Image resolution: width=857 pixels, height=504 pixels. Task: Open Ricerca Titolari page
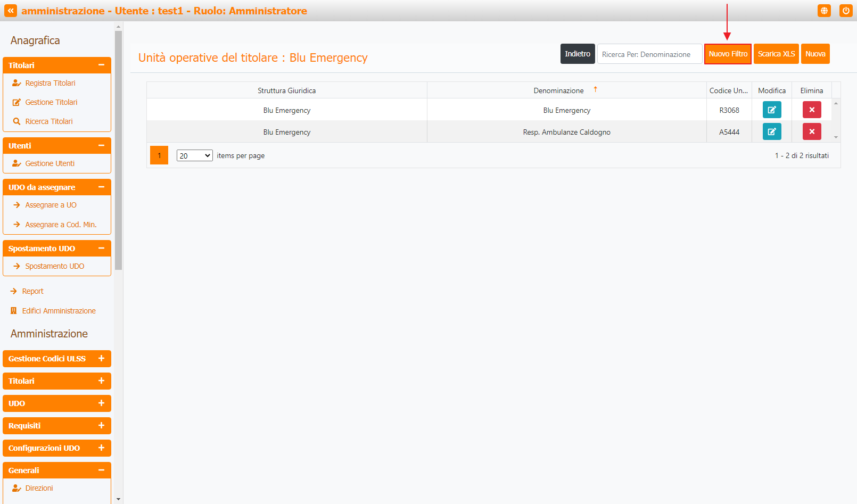point(49,121)
